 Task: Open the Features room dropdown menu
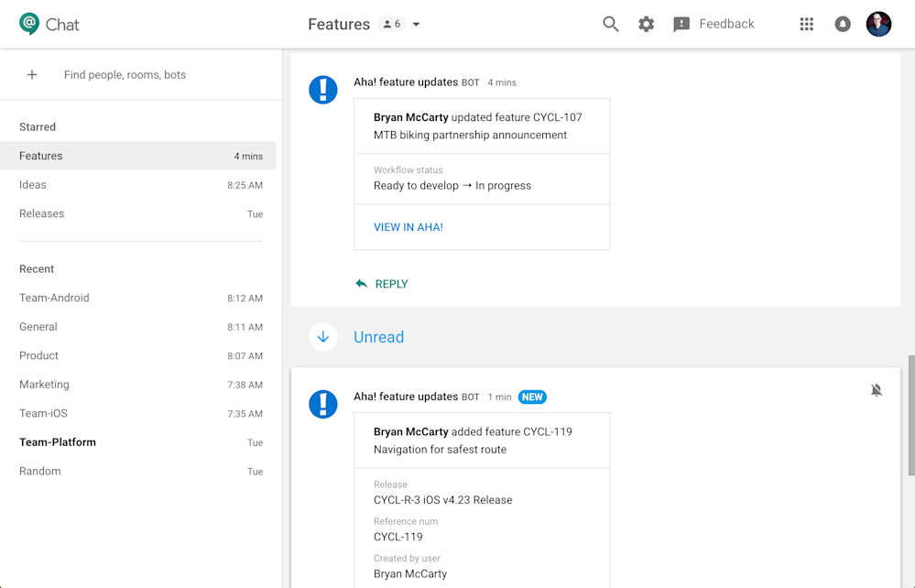(416, 24)
